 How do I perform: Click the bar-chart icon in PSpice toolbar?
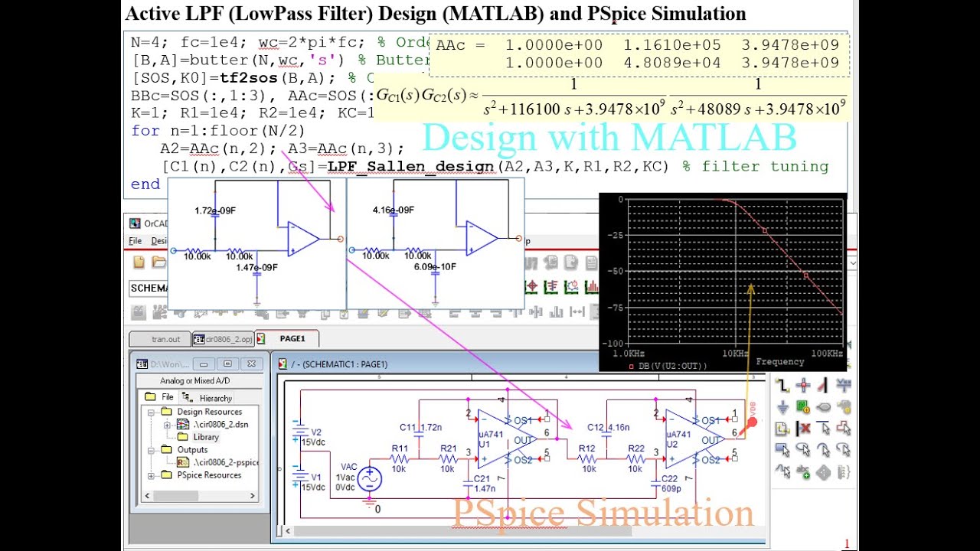click(x=592, y=287)
